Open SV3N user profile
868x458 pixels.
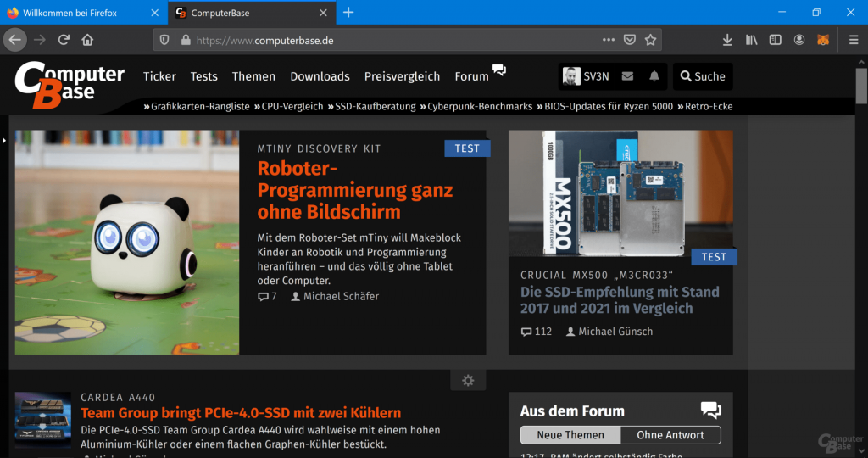tap(586, 76)
